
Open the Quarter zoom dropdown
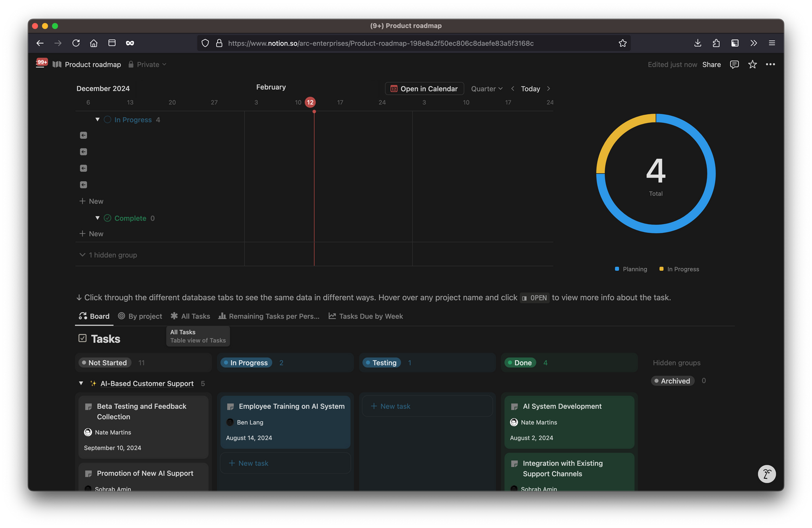pyautogui.click(x=486, y=88)
